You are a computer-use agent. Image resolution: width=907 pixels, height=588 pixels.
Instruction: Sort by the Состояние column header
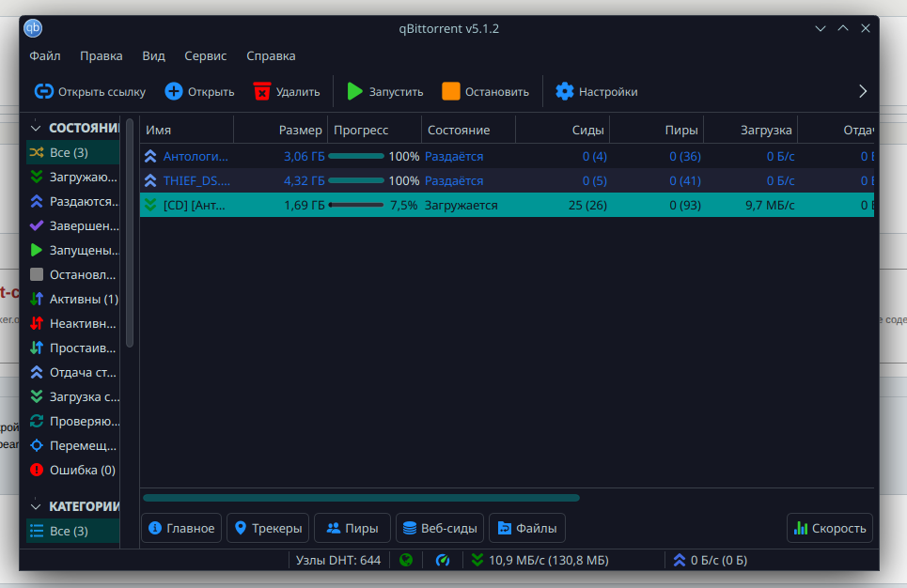tap(469, 130)
